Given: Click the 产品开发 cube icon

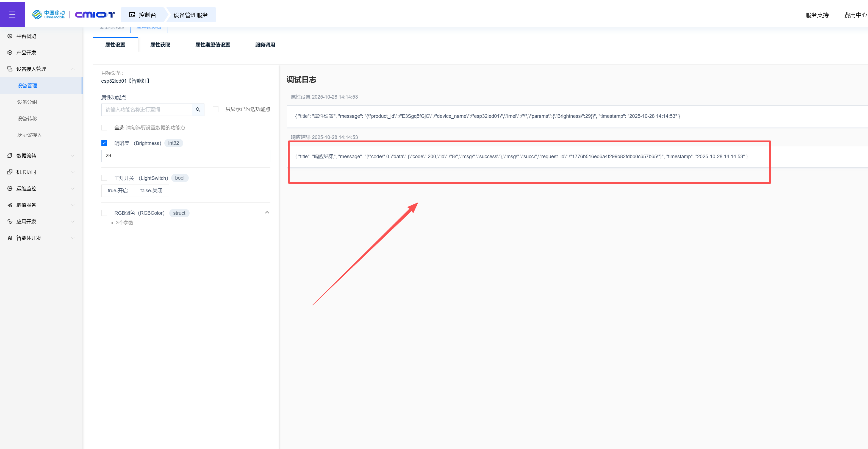Looking at the screenshot, I should pyautogui.click(x=10, y=52).
